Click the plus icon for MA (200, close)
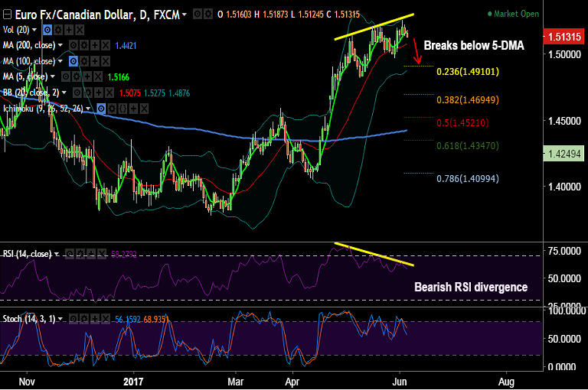This screenshot has width=588, height=390. pyautogui.click(x=95, y=45)
